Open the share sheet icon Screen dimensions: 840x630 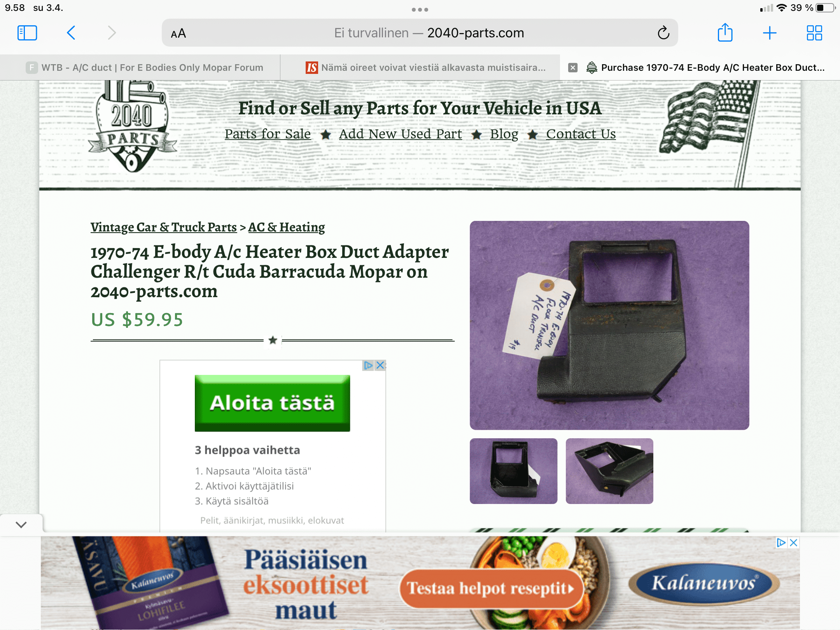click(x=725, y=32)
